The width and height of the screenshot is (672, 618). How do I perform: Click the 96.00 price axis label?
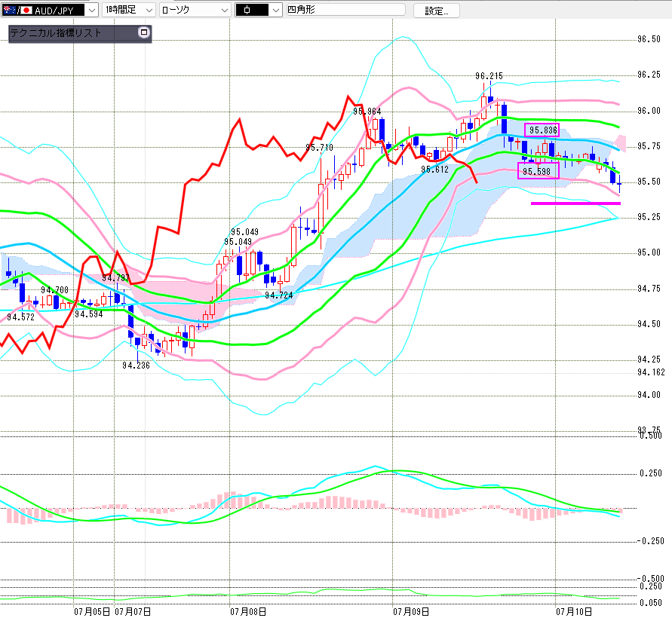649,111
